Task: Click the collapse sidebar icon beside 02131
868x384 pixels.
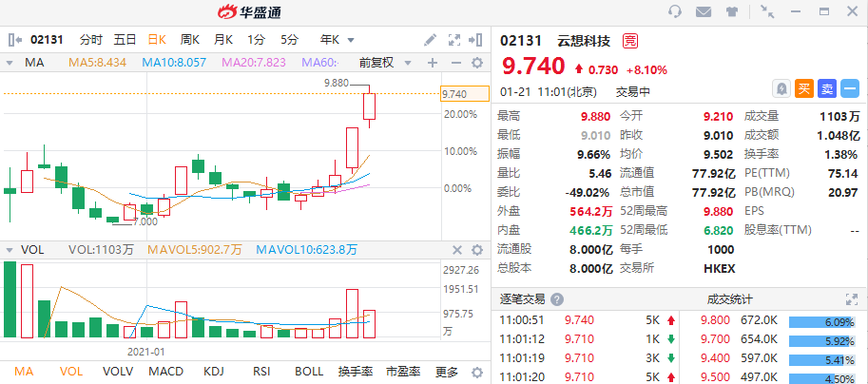Action: click(15, 40)
